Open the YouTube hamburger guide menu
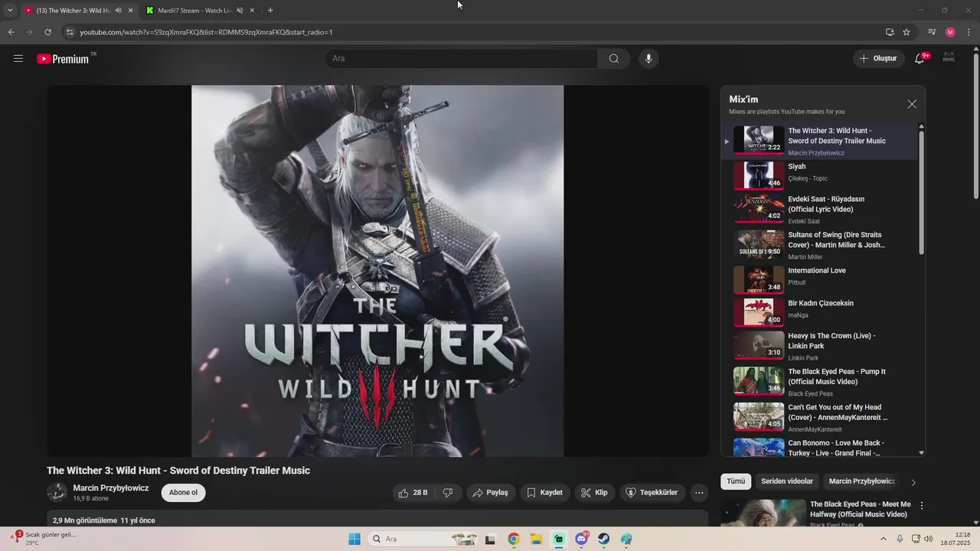This screenshot has height=551, width=980. coord(18,59)
